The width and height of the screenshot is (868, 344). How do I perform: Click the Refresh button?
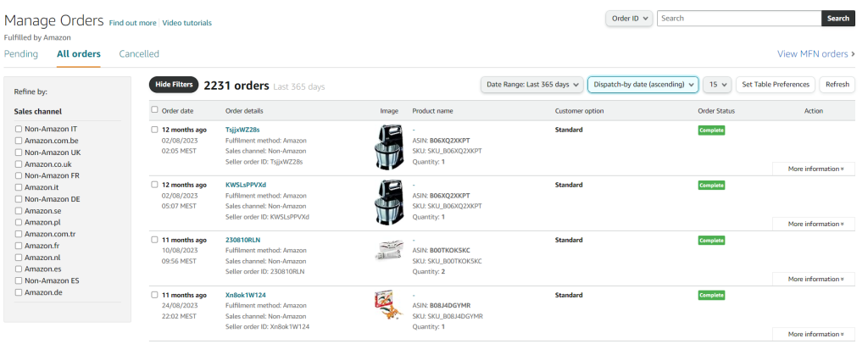coord(837,85)
